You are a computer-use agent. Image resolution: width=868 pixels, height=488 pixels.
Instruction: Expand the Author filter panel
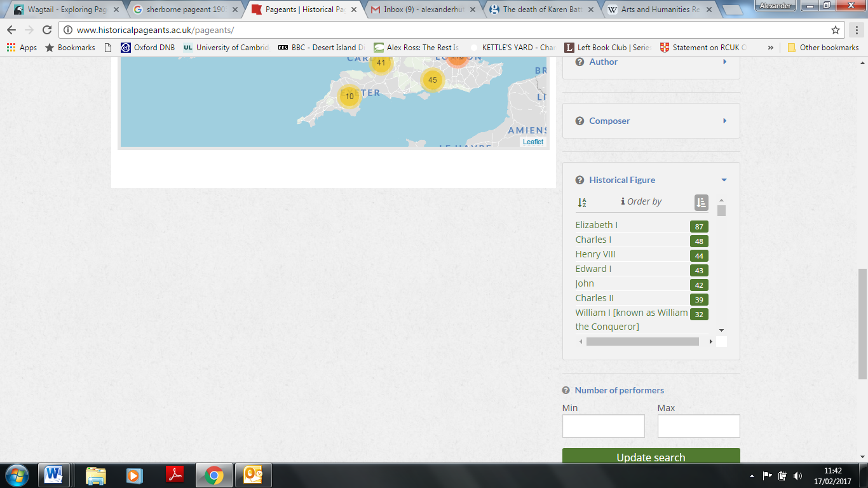coord(724,62)
